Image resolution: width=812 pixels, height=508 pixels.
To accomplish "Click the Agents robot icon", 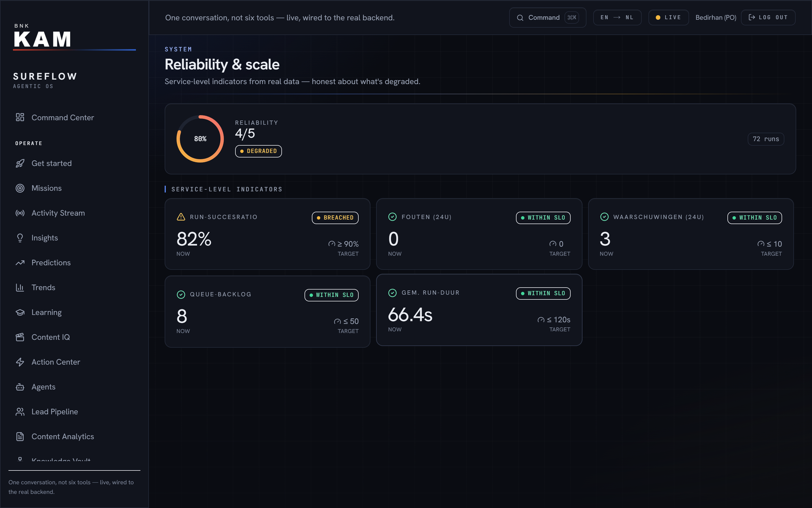I will pos(20,387).
